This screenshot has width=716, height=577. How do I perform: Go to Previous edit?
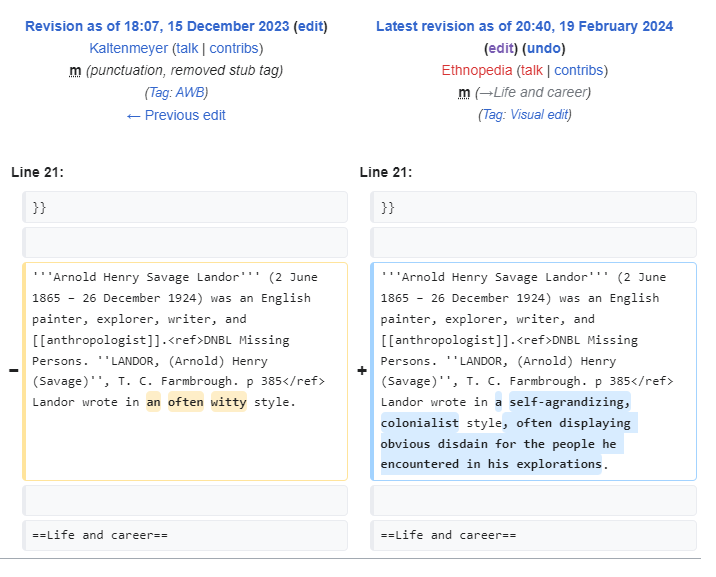click(x=176, y=115)
